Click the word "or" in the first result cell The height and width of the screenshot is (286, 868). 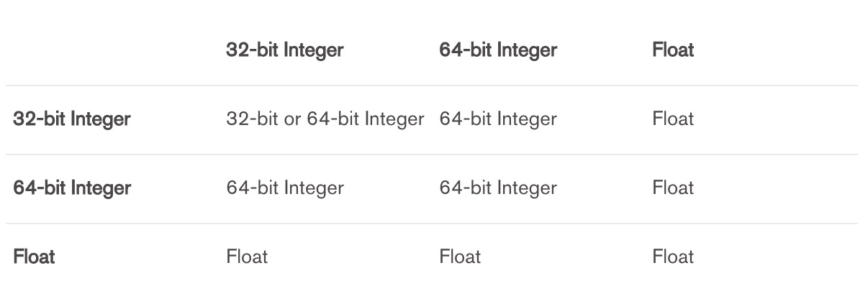[x=293, y=120]
